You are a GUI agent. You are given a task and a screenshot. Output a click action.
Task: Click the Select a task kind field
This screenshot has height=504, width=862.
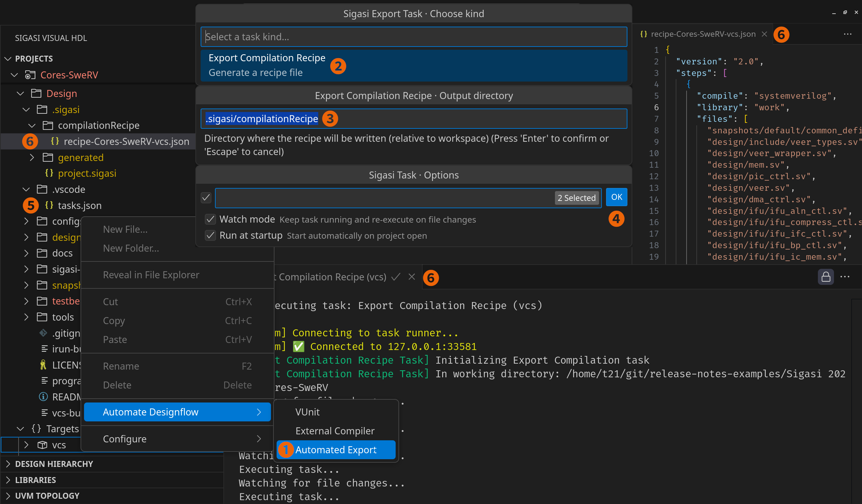pos(413,37)
